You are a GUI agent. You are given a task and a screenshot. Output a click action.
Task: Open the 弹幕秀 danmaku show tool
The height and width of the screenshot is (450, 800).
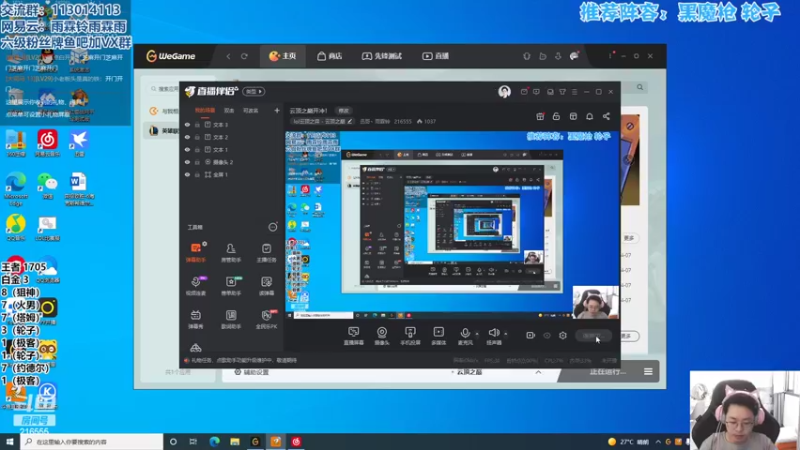(196, 319)
